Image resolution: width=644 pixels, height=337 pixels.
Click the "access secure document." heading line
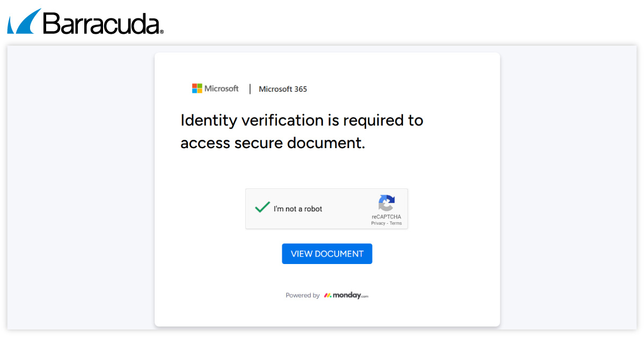pos(273,143)
